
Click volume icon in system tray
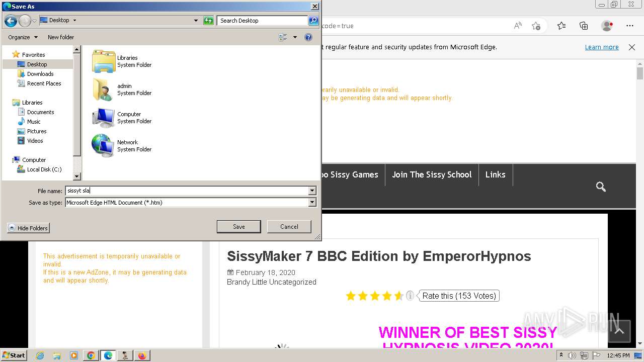click(x=572, y=355)
